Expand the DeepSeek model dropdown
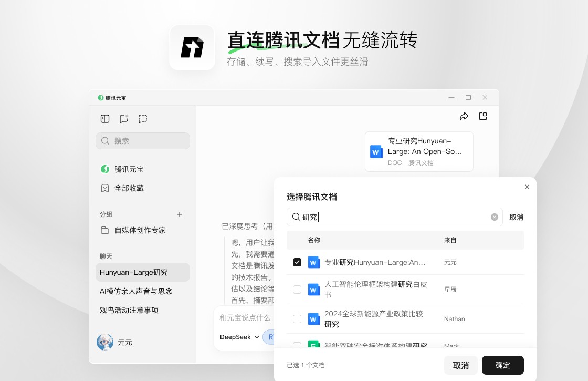Screen dimensions: 588x381 [x=239, y=337]
